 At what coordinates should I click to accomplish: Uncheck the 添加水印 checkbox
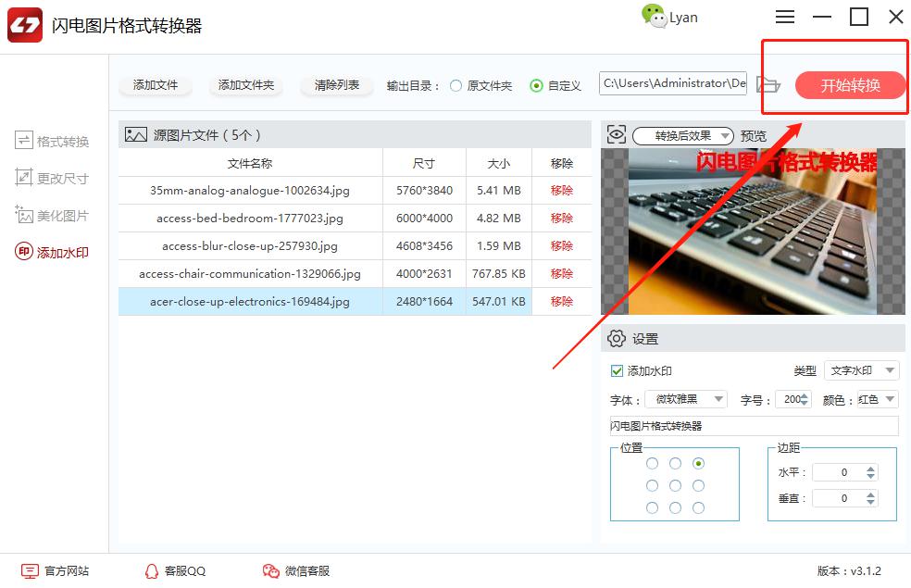pyautogui.click(x=618, y=370)
